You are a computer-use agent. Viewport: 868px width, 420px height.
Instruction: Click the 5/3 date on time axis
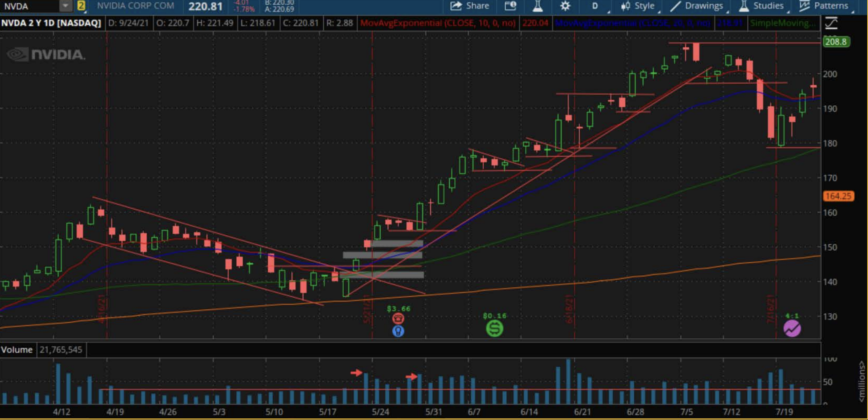pos(219,412)
